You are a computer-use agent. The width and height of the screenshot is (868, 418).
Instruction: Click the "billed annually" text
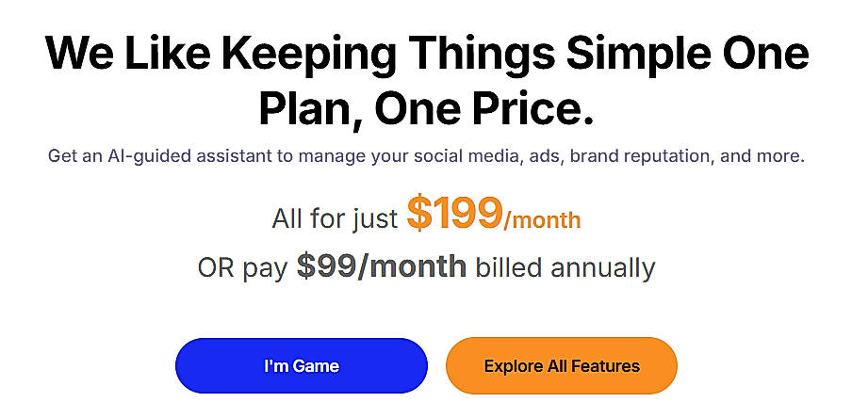[x=565, y=267]
